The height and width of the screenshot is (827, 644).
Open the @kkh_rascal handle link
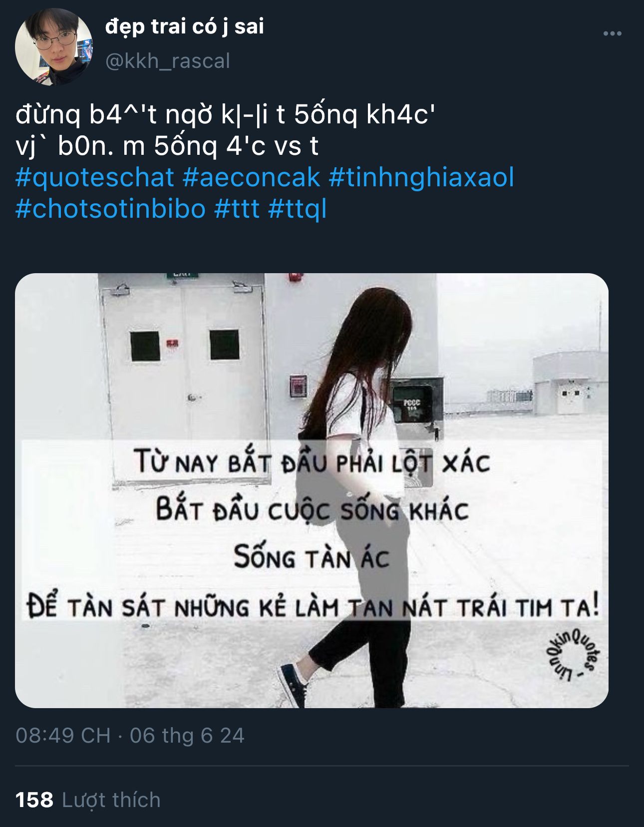pos(167,61)
